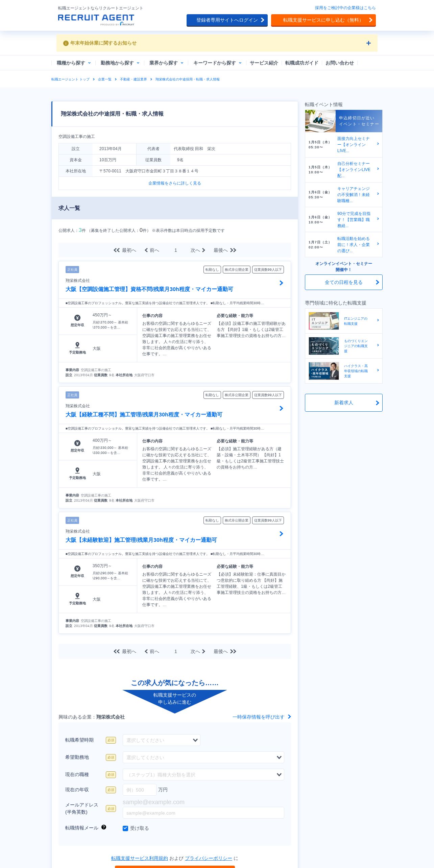The height and width of the screenshot is (868, 434).
Task: Go to 転職成功ガイド menu item
Action: (302, 63)
